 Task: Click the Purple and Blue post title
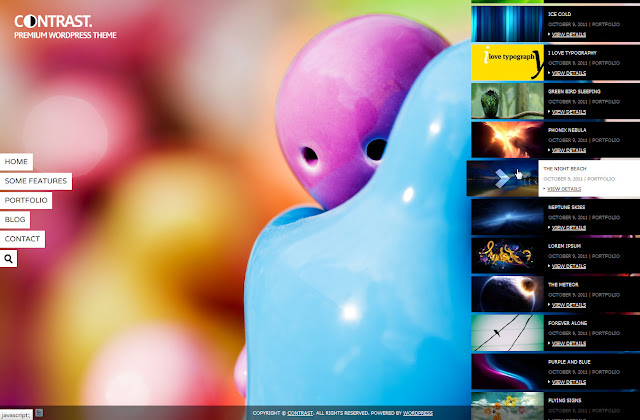click(x=569, y=362)
